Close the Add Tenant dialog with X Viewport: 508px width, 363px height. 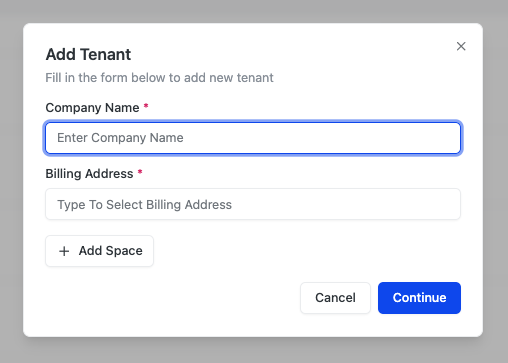click(461, 46)
